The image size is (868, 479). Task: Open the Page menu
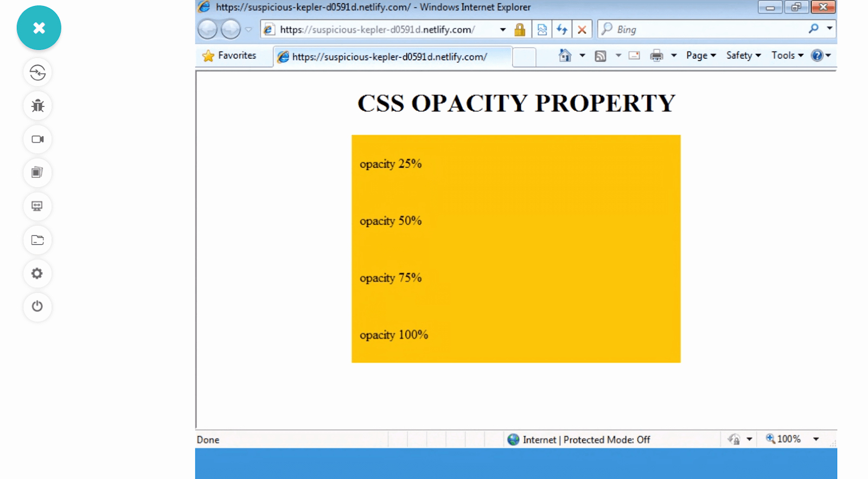pyautogui.click(x=701, y=55)
